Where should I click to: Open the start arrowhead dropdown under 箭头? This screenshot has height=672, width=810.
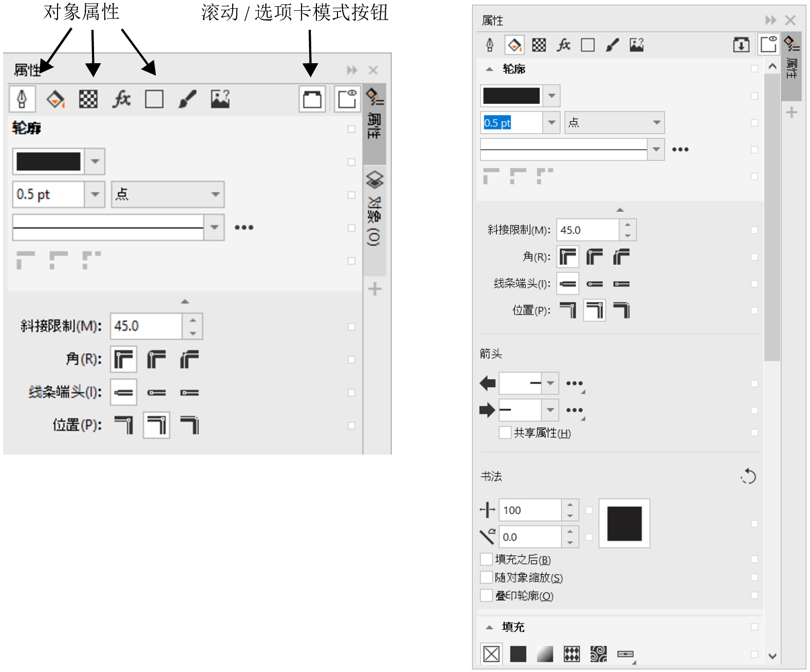pyautogui.click(x=550, y=383)
